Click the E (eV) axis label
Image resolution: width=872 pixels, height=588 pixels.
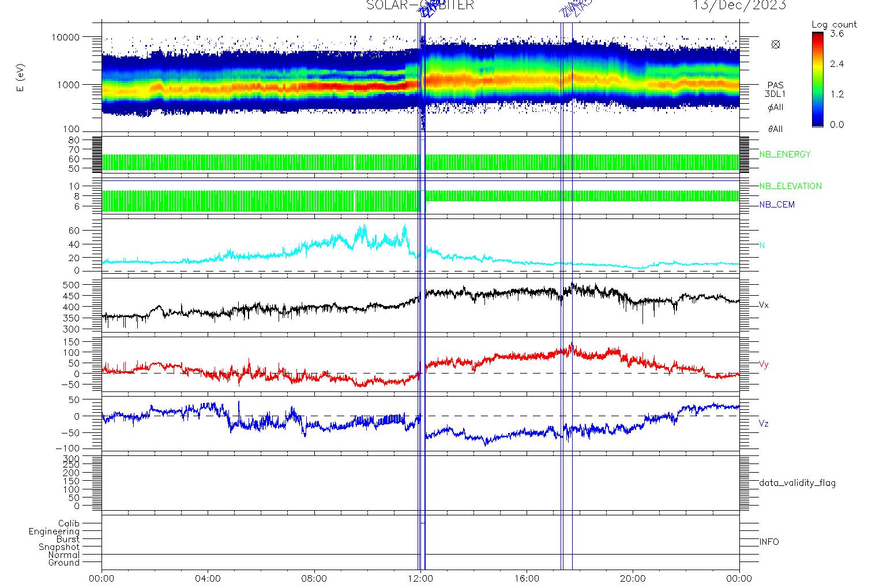(21, 78)
